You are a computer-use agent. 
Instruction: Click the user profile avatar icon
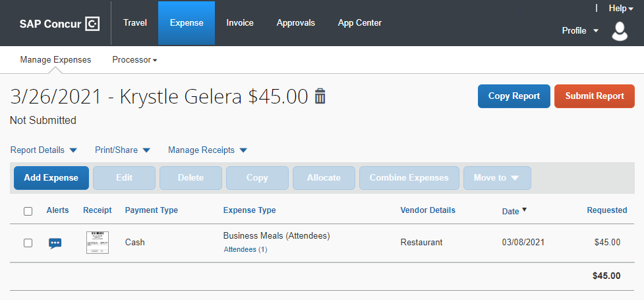620,31
